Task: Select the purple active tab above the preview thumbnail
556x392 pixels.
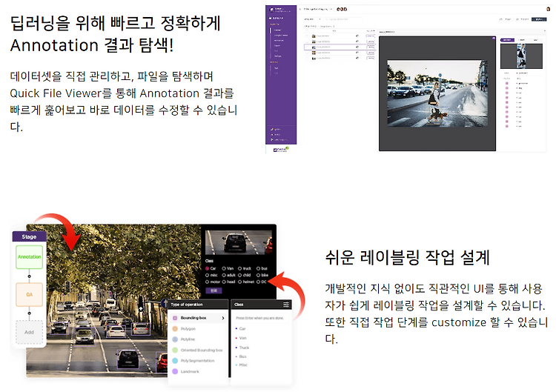Action: [x=507, y=40]
